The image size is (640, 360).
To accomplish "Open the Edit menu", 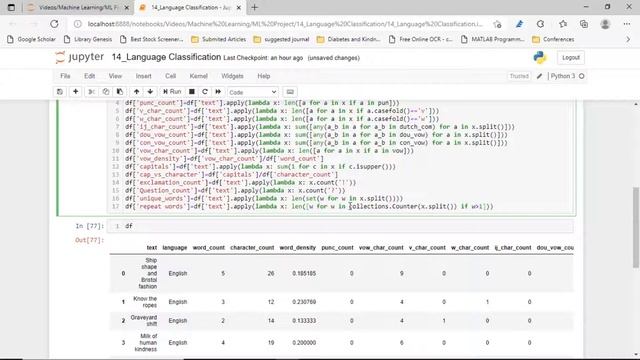I will pos(89,76).
